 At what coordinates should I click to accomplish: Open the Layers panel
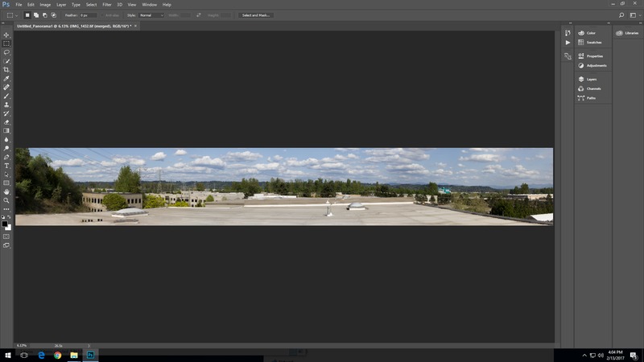(591, 80)
